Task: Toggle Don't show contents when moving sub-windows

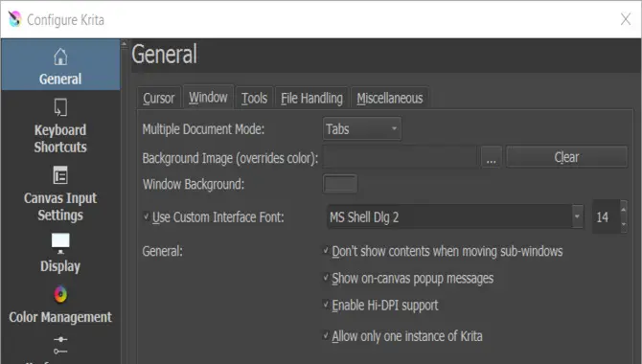Action: pos(326,250)
